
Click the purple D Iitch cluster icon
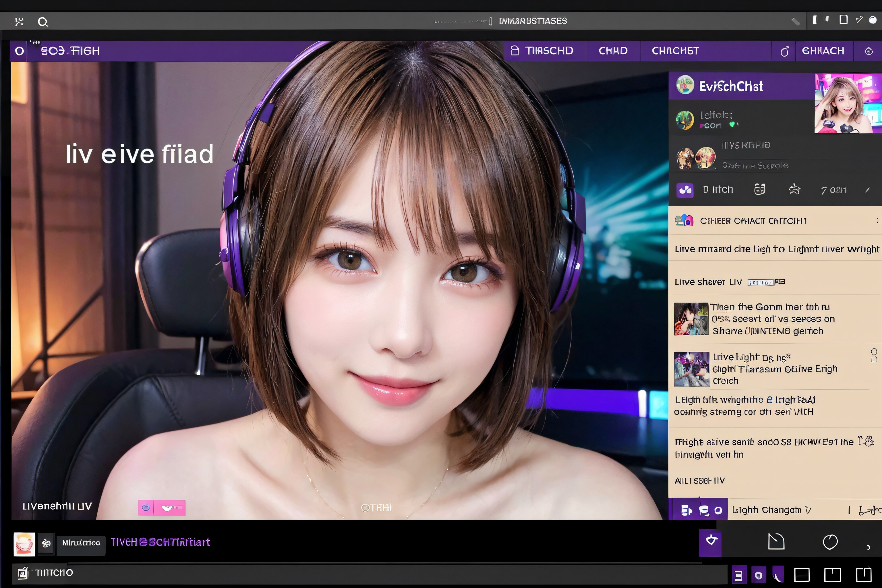(x=685, y=190)
